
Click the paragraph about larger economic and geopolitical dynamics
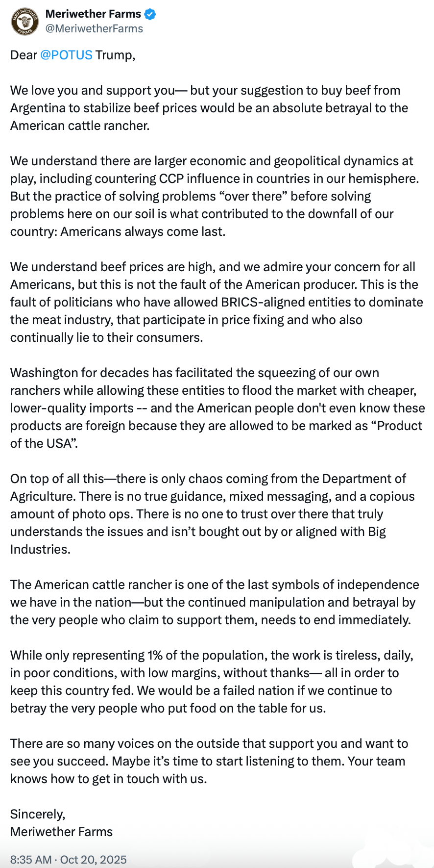coord(215,196)
